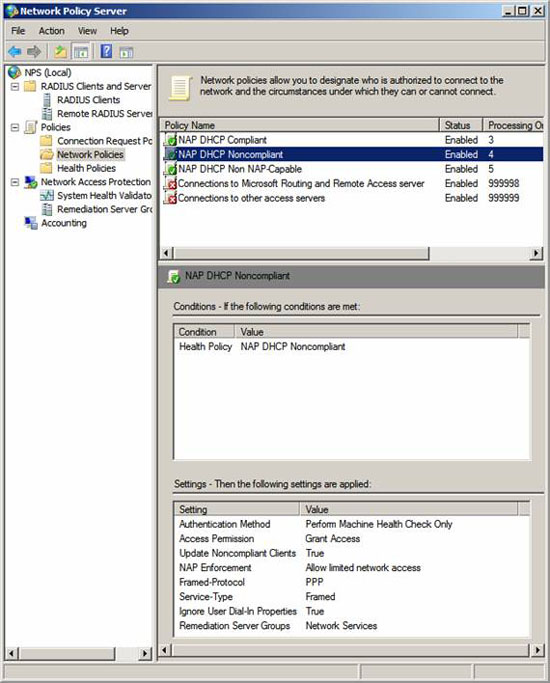
Task: Collapse the Network Access Protection node
Action: click(15, 182)
